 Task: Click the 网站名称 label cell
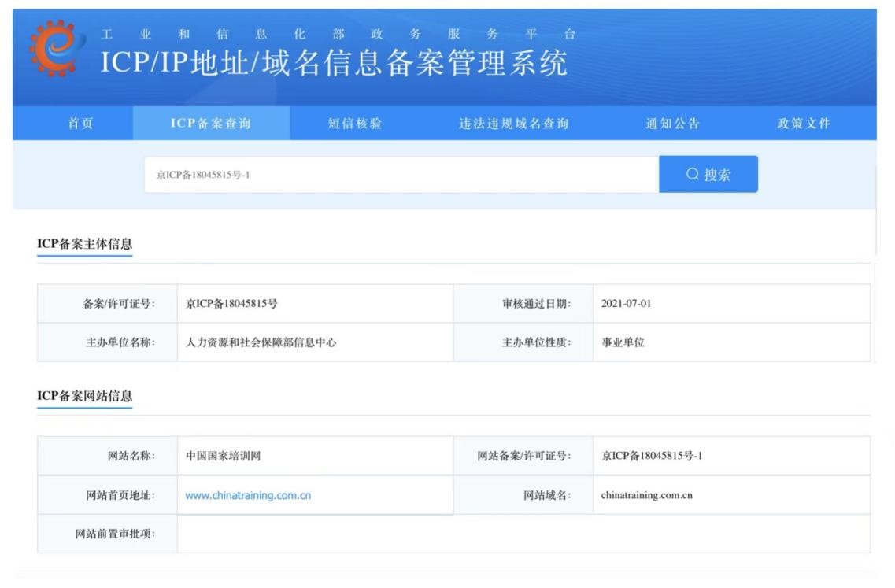coord(107,456)
